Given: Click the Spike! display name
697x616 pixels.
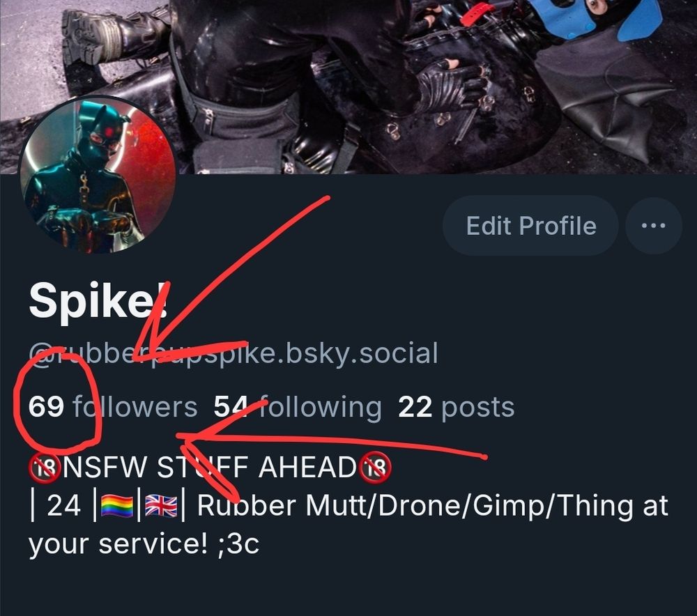Looking at the screenshot, I should click(x=98, y=301).
